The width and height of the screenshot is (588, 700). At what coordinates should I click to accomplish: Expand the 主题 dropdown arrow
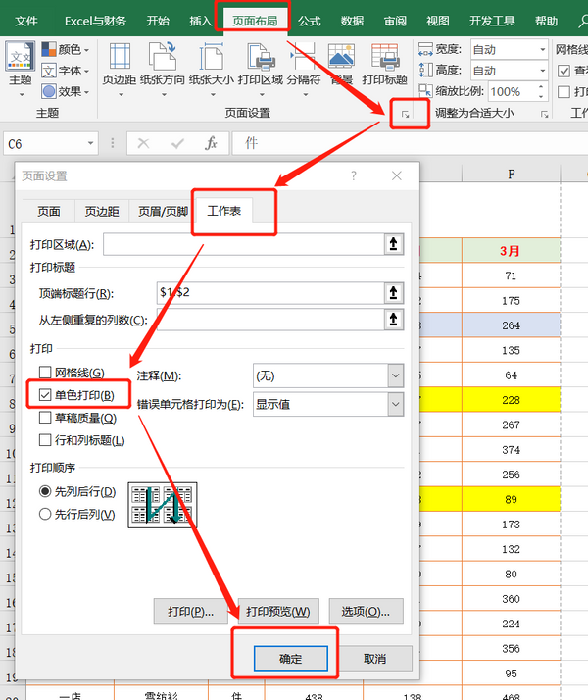(21, 95)
